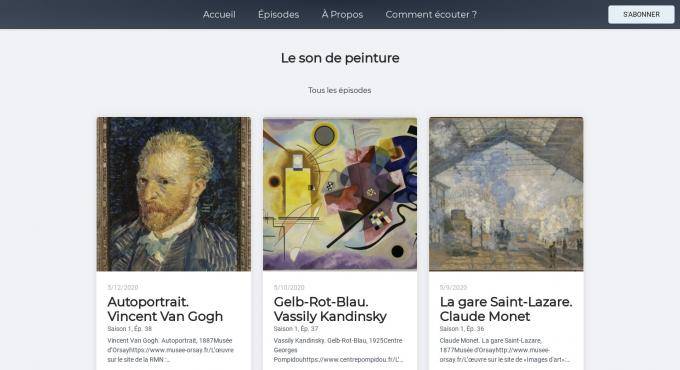Select the Le son de peinture heading
The height and width of the screenshot is (370, 680).
[340, 58]
